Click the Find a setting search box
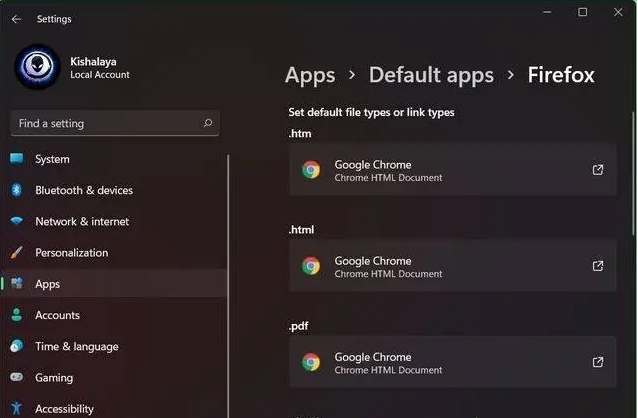 point(105,124)
